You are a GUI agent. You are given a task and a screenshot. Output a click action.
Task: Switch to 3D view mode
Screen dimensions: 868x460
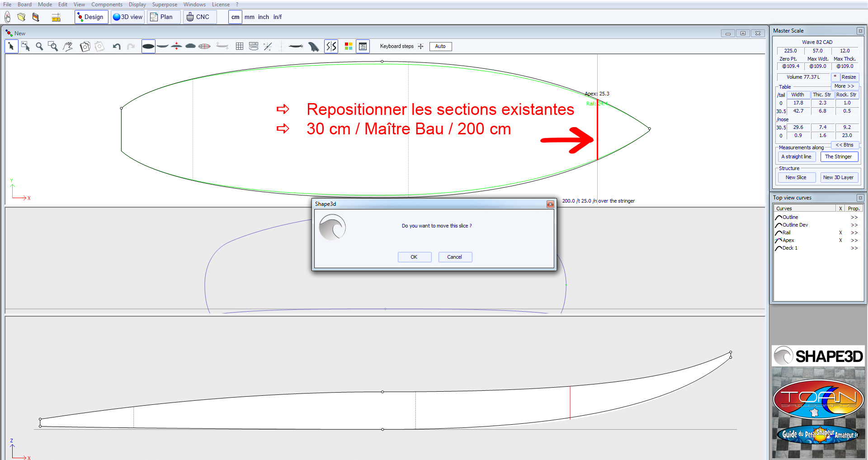[127, 17]
